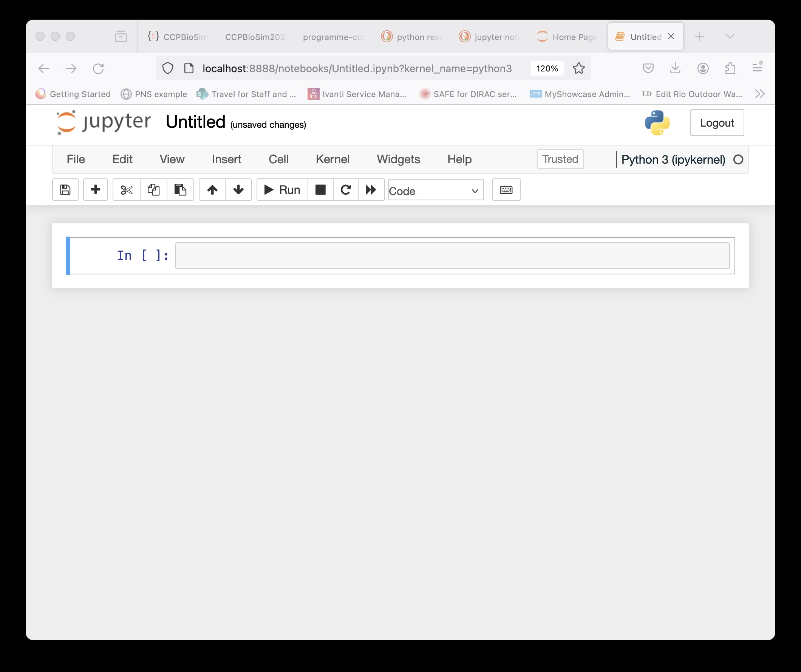Open the extensions puzzle icon
The width and height of the screenshot is (801, 672).
pos(730,68)
